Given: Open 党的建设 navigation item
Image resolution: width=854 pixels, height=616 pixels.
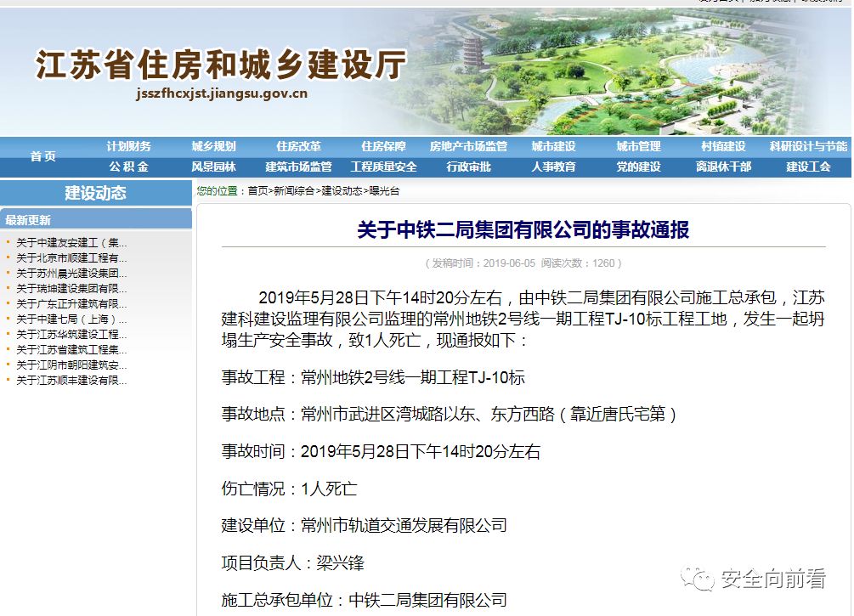Looking at the screenshot, I should (638, 167).
